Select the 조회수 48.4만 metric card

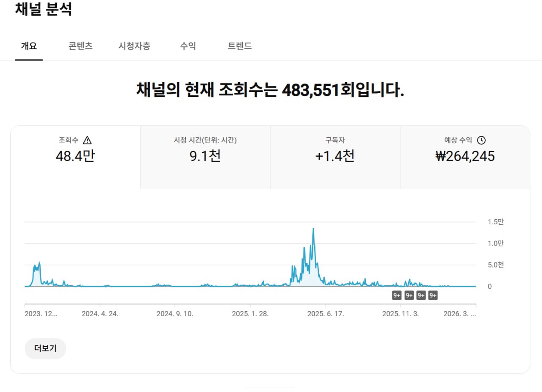(x=75, y=157)
